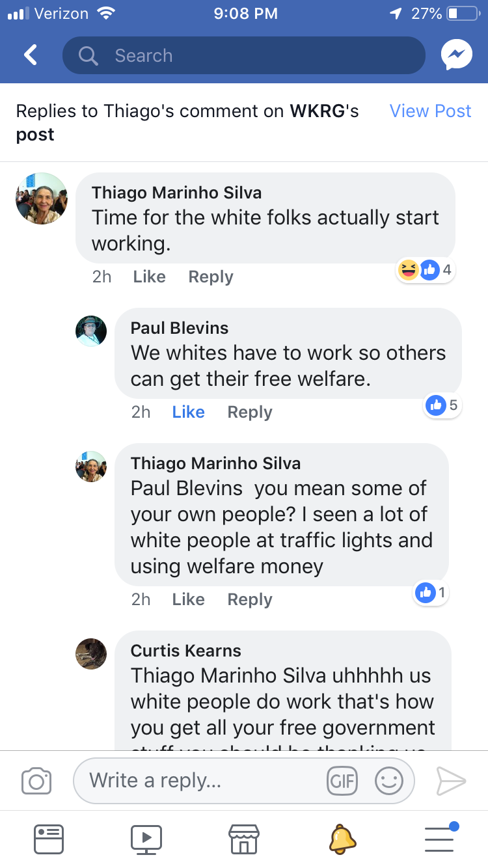
Task: Reply to Paul Blevins' comment
Action: 250,412
